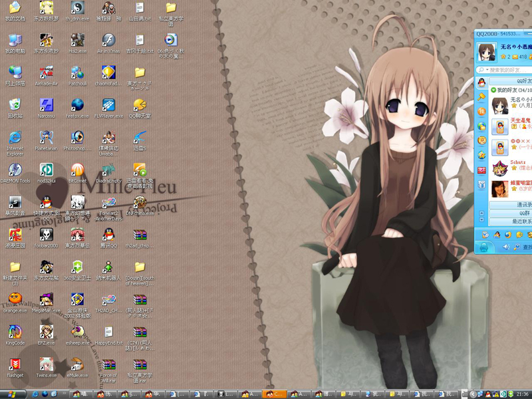Open the DiadraEmpty desktop shortcut
Viewport: 532px width, 399px height.
tap(108, 174)
